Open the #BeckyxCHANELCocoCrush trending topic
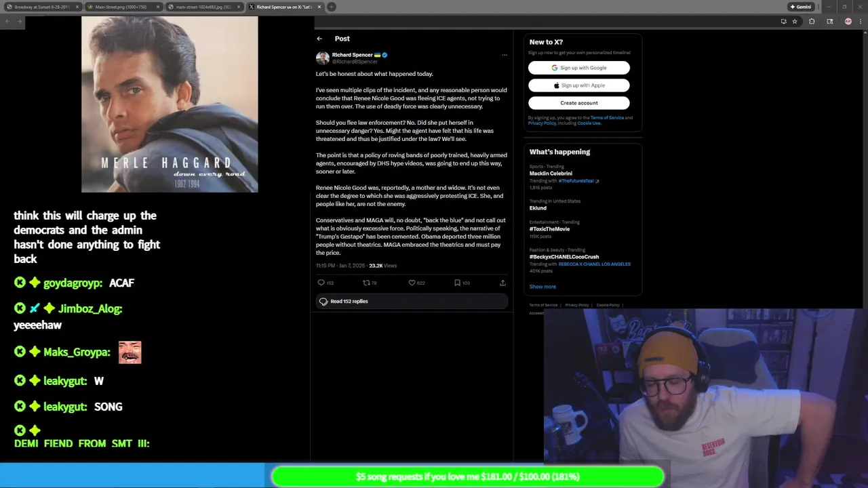This screenshot has height=488, width=868. (564, 257)
